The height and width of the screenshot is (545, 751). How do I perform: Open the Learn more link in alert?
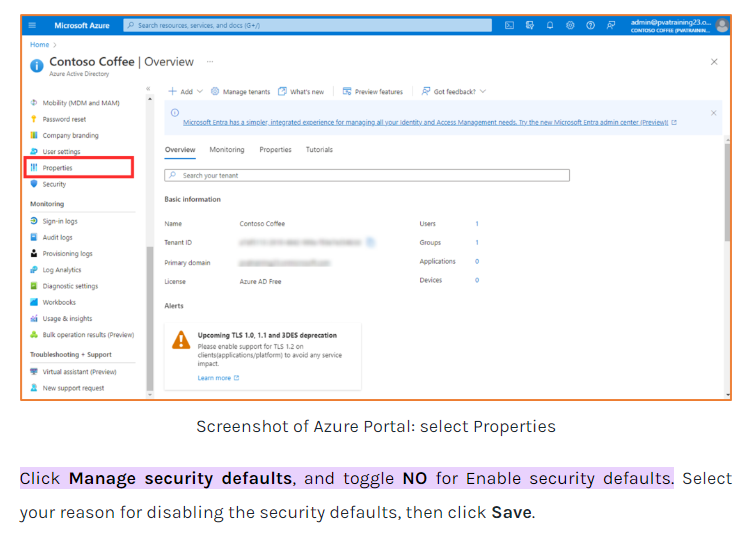coord(218,378)
